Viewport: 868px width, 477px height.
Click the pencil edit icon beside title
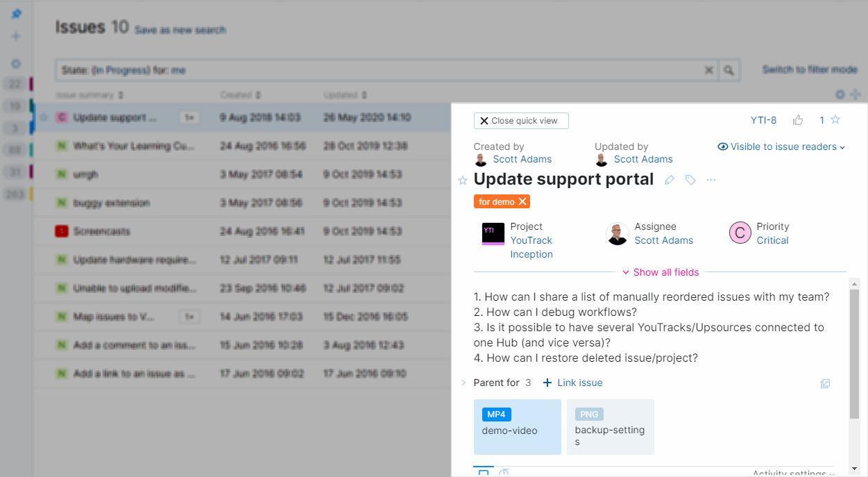(670, 180)
